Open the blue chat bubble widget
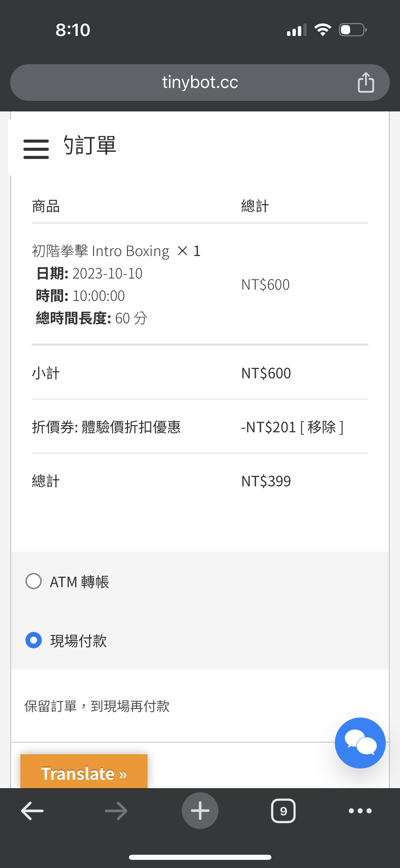This screenshot has height=868, width=400. [360, 743]
